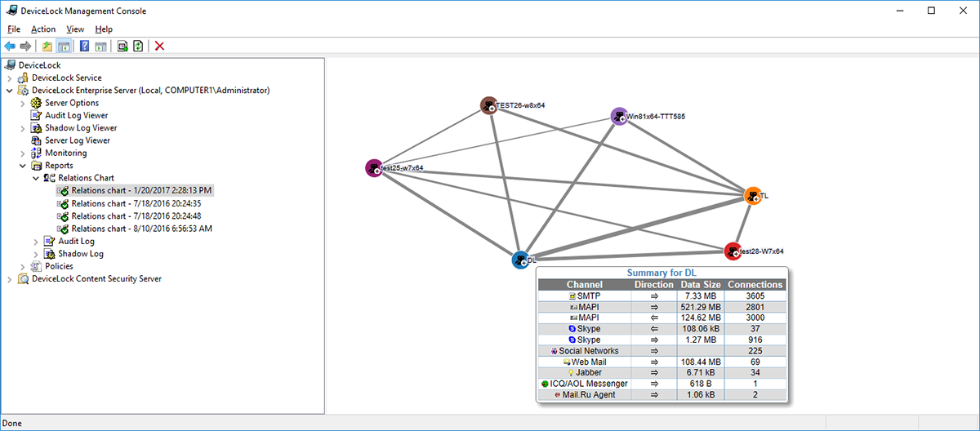
Task: Click the Jabber channel row
Action: click(x=661, y=373)
